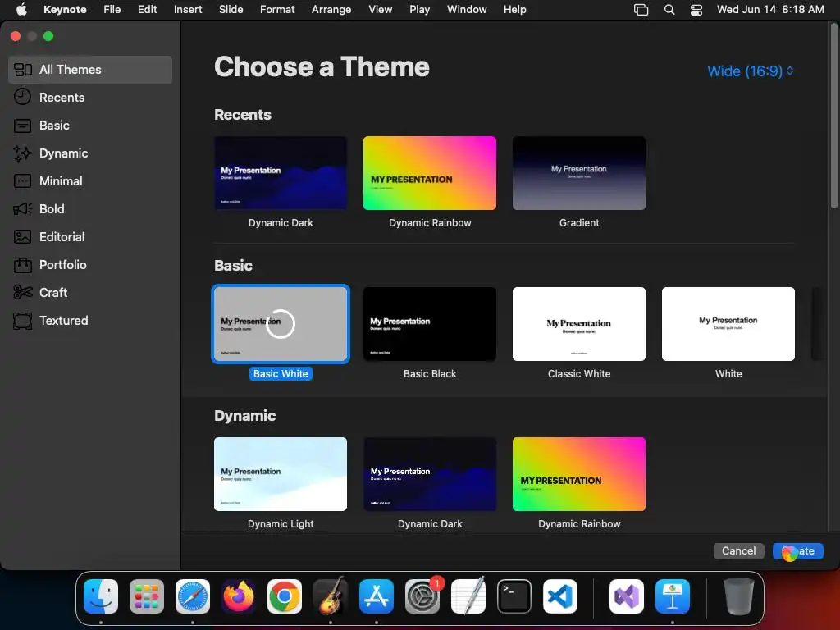Open the Play menu
Screen dimensions: 840x630
click(x=419, y=9)
